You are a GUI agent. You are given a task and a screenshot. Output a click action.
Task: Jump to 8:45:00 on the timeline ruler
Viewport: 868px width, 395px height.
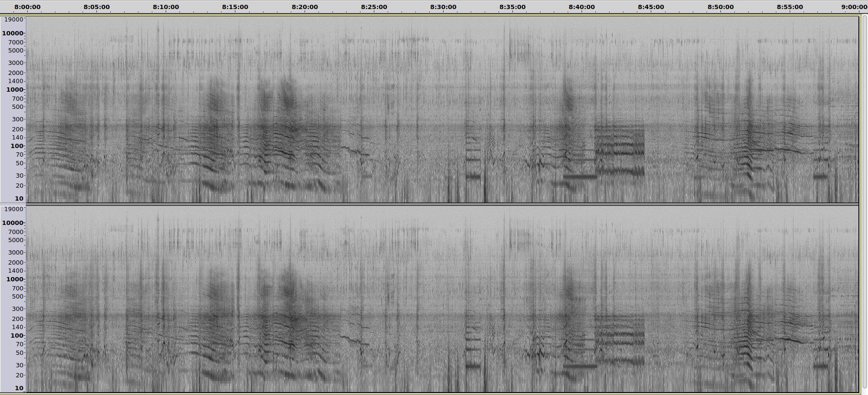651,7
